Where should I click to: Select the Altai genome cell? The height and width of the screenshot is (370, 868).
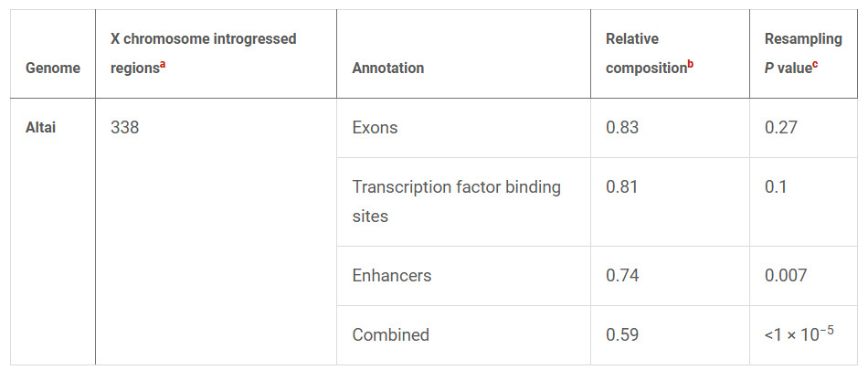pyautogui.click(x=41, y=127)
